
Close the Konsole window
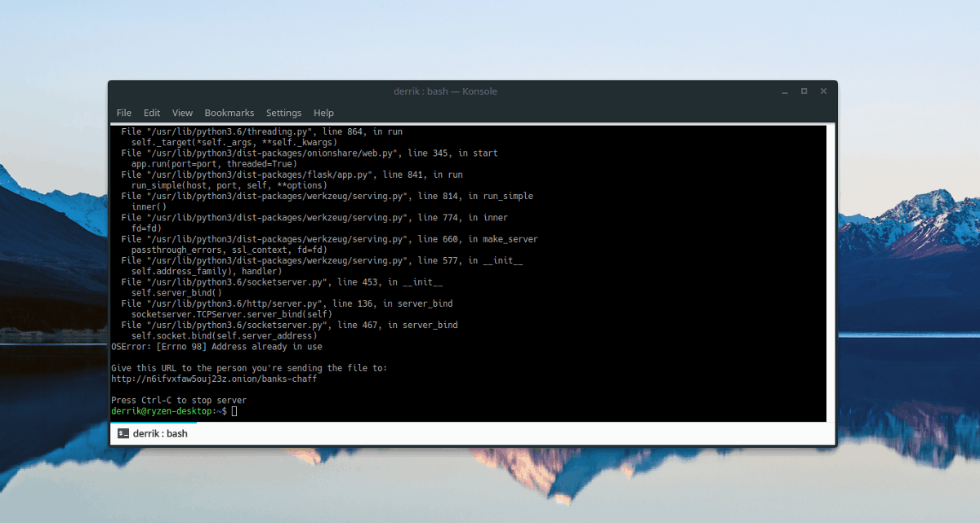[824, 91]
